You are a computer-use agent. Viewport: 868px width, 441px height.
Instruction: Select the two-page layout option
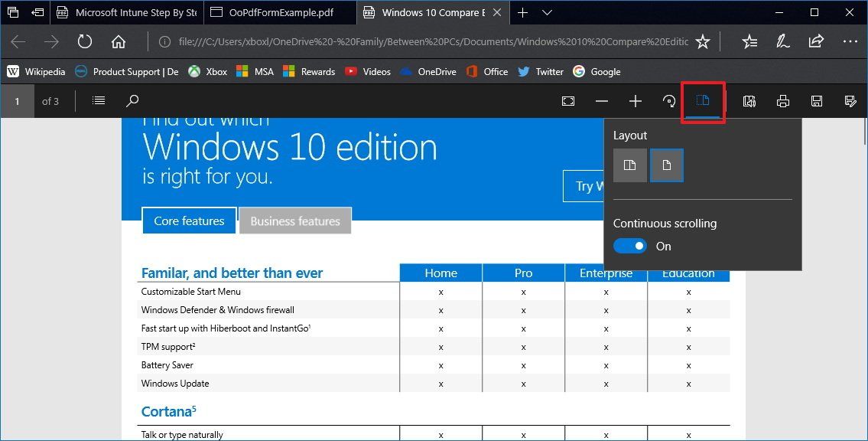point(629,165)
